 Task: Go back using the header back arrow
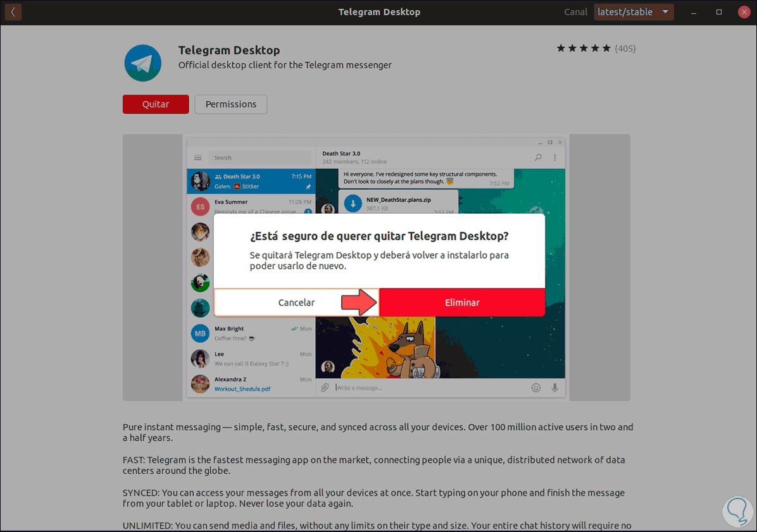click(x=13, y=11)
